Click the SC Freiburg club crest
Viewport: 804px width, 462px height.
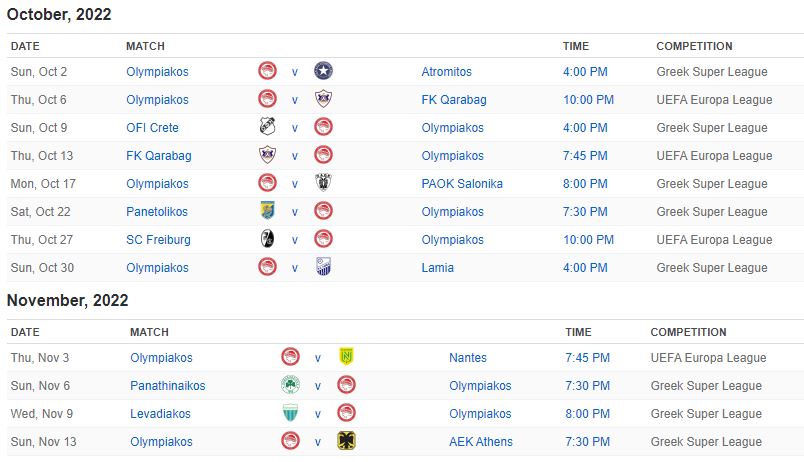coord(267,239)
